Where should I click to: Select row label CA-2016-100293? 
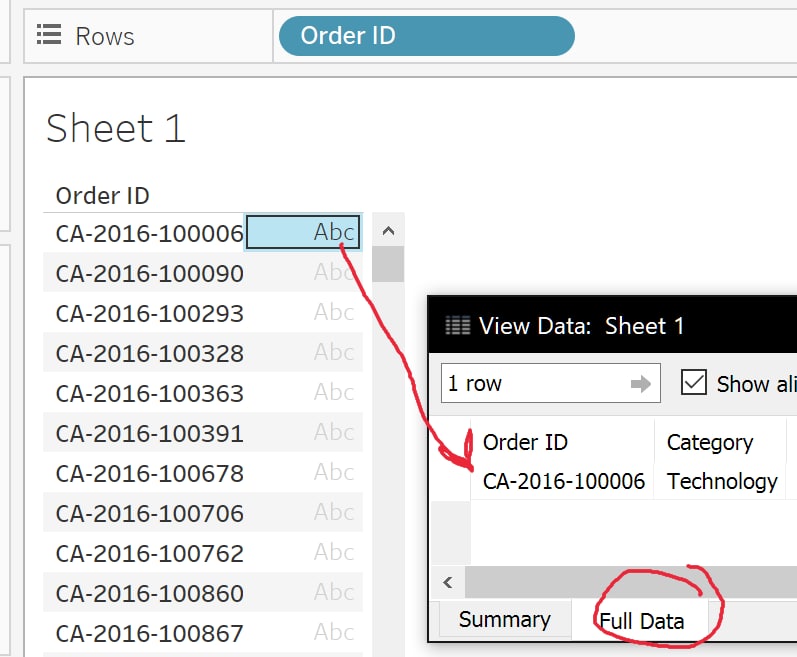pyautogui.click(x=149, y=314)
